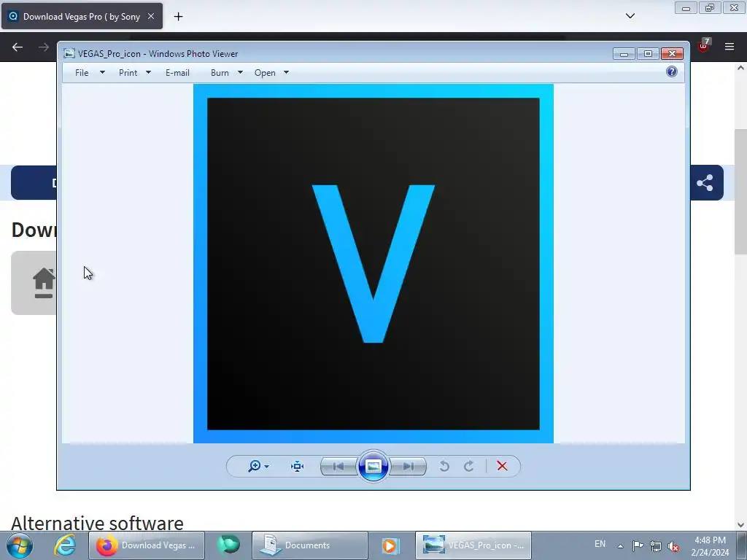Click the network tray icon
Image resolution: width=747 pixels, height=560 pixels.
pyautogui.click(x=656, y=546)
